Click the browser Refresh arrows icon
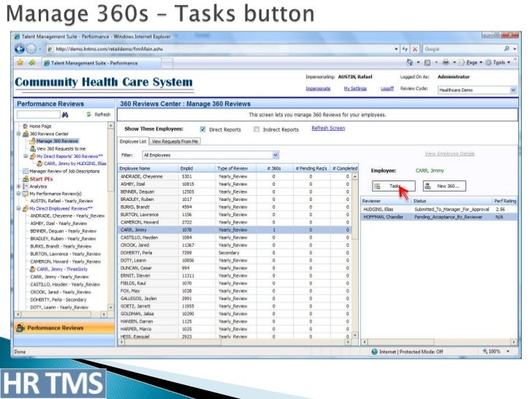Screen dimensions: 532x399 point(405,49)
